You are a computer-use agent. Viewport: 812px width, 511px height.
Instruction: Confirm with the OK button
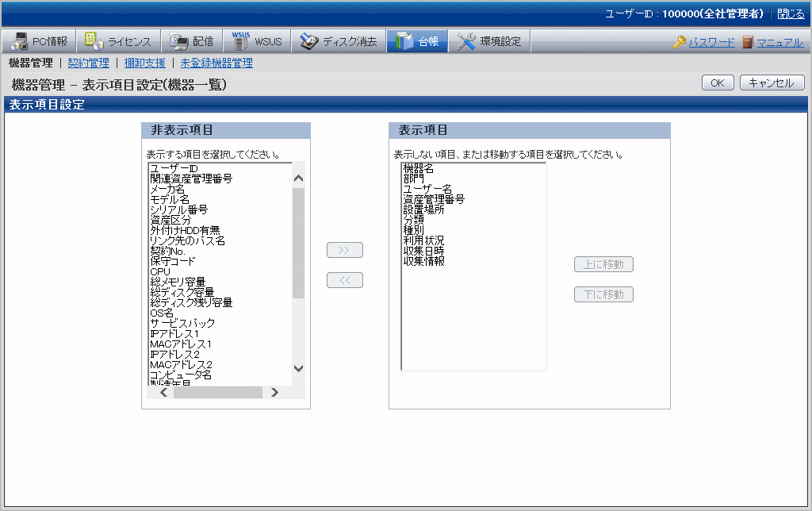point(718,83)
